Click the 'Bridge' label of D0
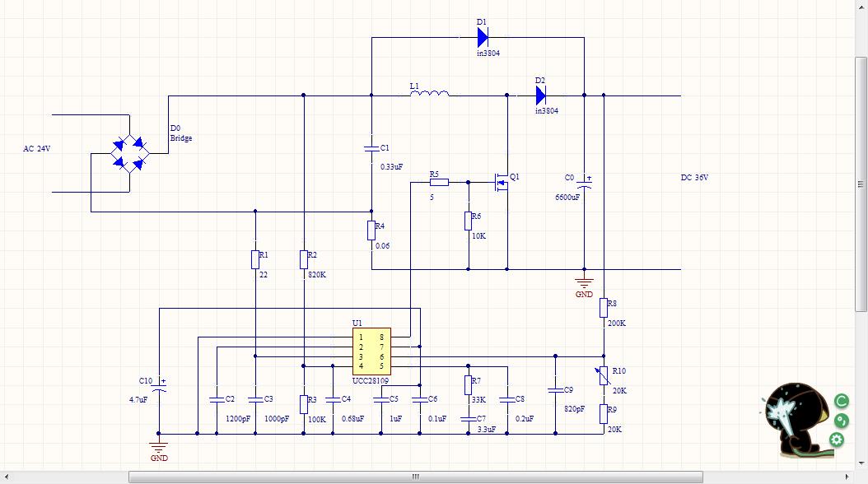Image resolution: width=868 pixels, height=484 pixels. [181, 138]
